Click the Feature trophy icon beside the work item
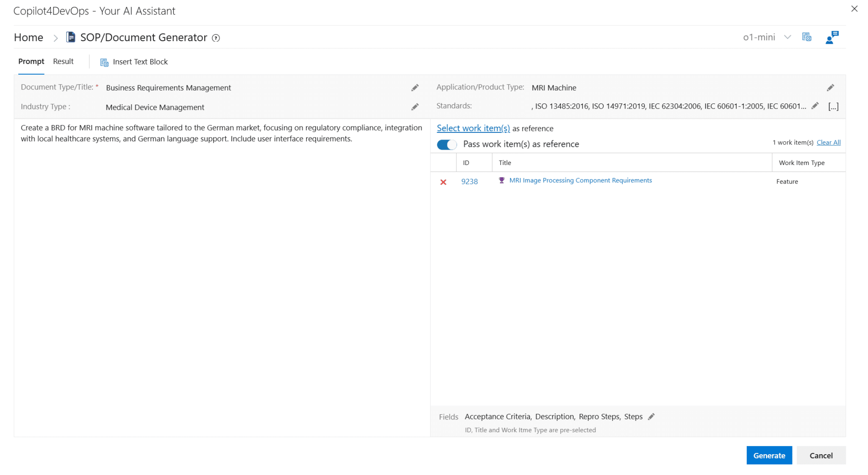Screen dimensions: 868x475 [501, 180]
